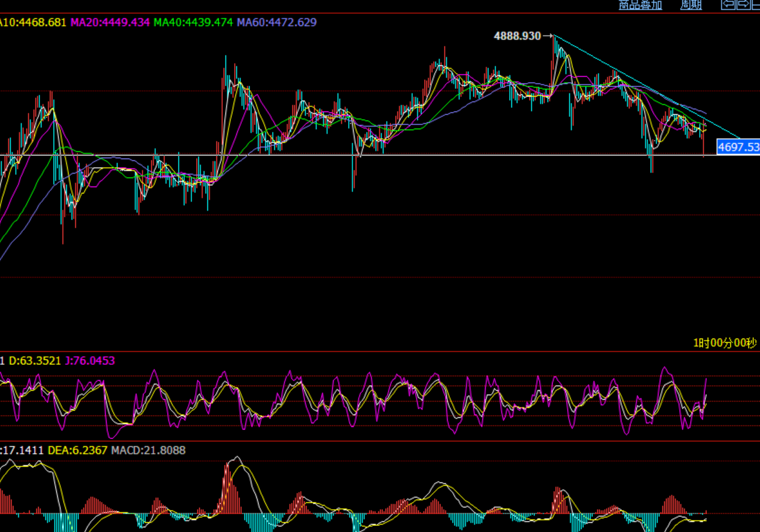Open the 周期 period menu
Viewport: 760px width, 532px height.
(x=691, y=5)
